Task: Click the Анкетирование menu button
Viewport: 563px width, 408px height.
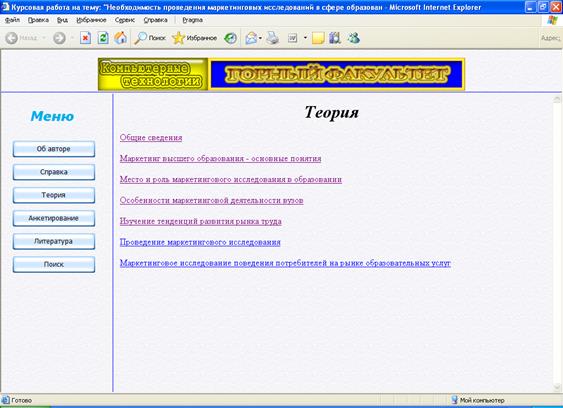Action: [54, 218]
